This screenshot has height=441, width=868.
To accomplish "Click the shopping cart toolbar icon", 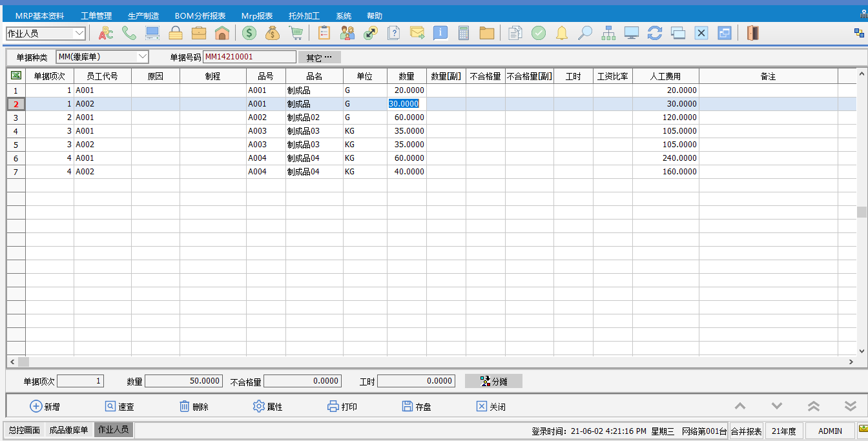I will coord(296,33).
